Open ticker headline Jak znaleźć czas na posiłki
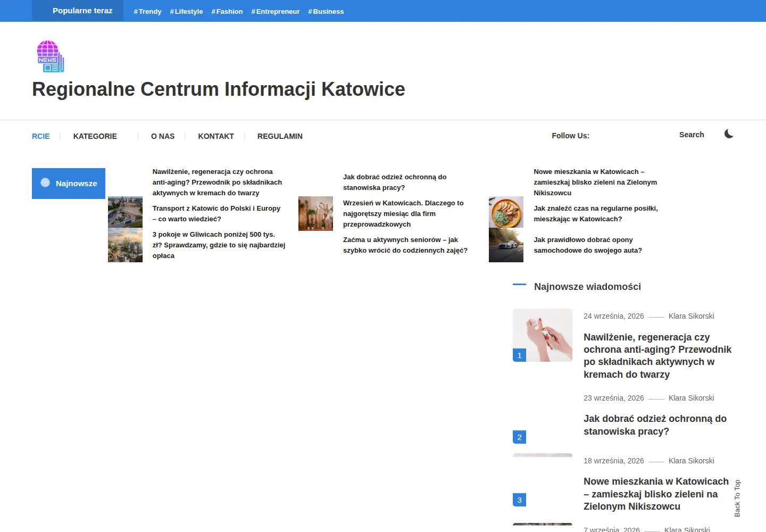Viewport: 766px width, 532px height. (596, 214)
